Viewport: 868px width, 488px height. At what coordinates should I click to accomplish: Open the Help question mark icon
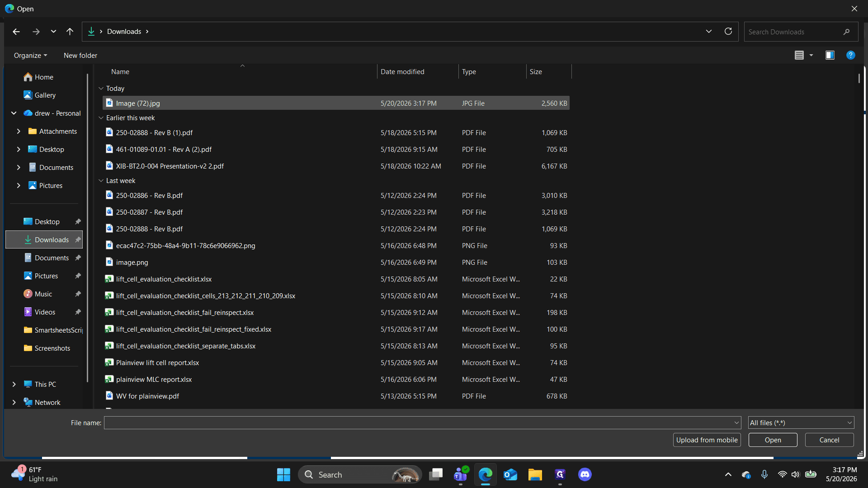[851, 55]
